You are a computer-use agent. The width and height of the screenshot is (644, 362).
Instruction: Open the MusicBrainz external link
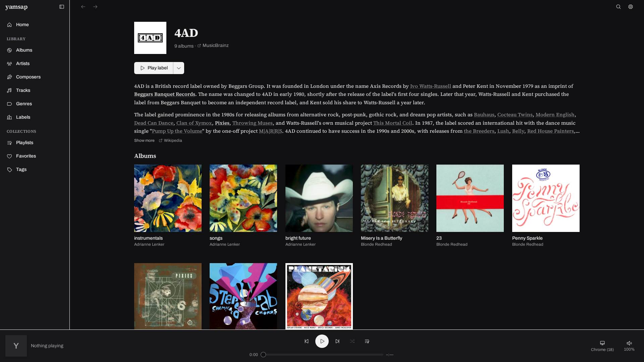[213, 46]
